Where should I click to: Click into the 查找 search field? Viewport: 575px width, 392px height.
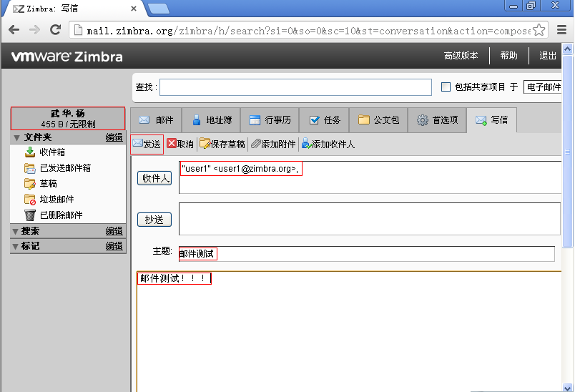[295, 87]
